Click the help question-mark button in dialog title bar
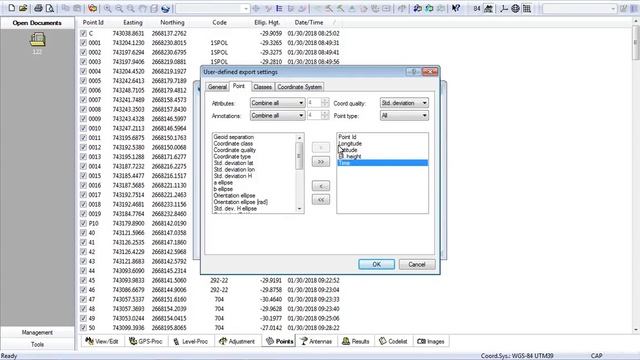Viewport: 640px width, 360px height. coord(413,72)
